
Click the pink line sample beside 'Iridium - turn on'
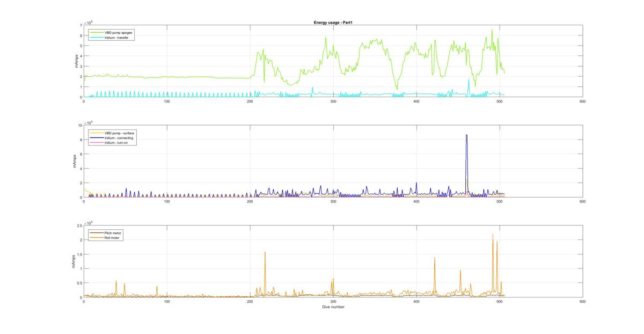tap(97, 143)
